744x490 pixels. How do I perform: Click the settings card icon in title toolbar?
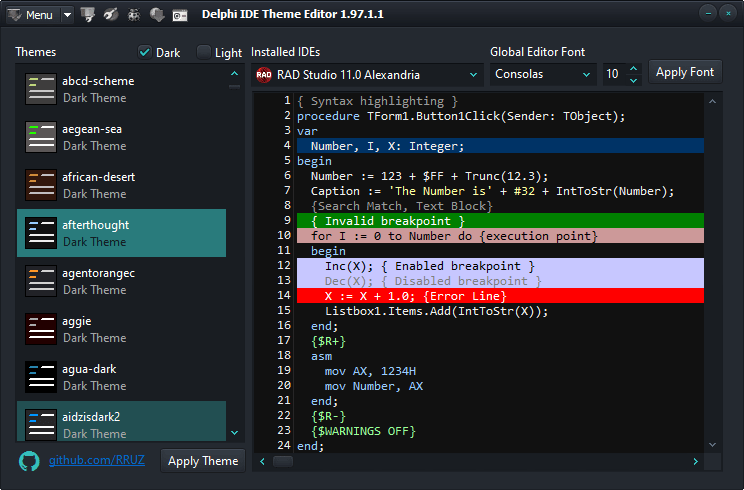coord(179,15)
